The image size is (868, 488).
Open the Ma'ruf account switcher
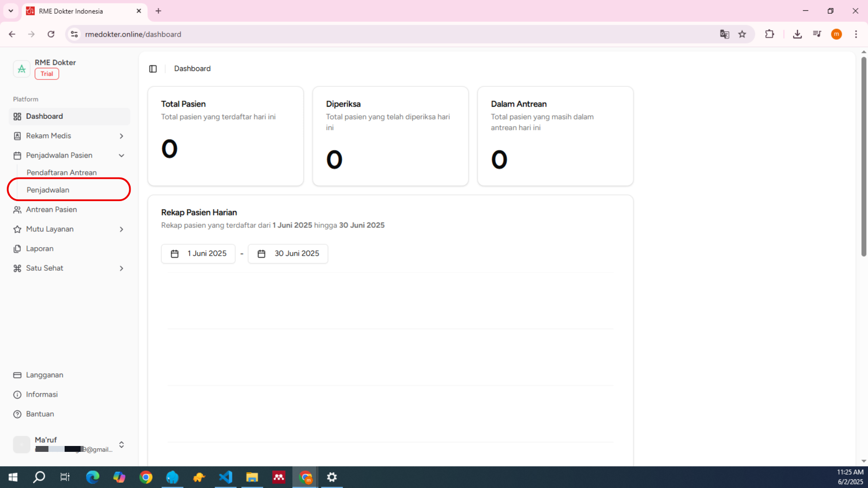(121, 445)
